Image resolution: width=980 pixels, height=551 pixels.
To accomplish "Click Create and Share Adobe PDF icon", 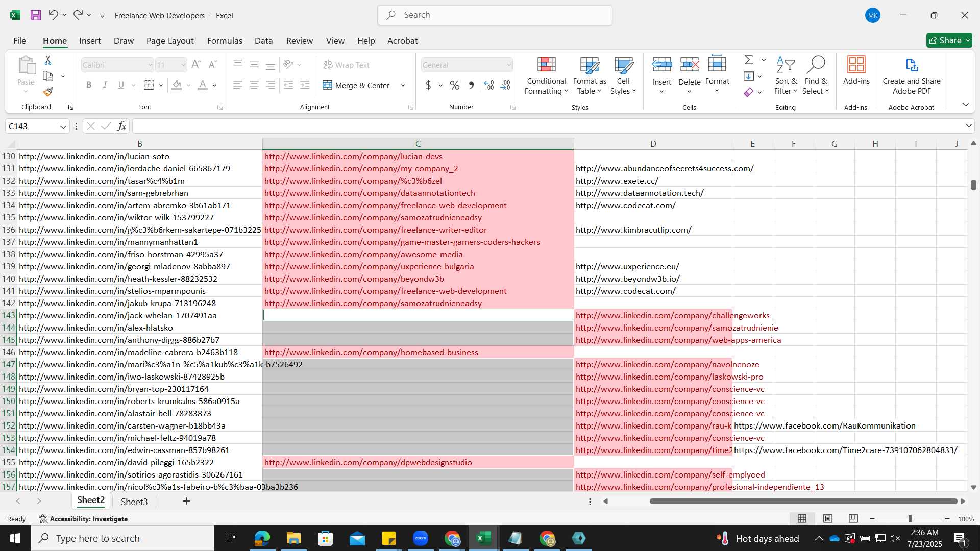I will (x=912, y=76).
